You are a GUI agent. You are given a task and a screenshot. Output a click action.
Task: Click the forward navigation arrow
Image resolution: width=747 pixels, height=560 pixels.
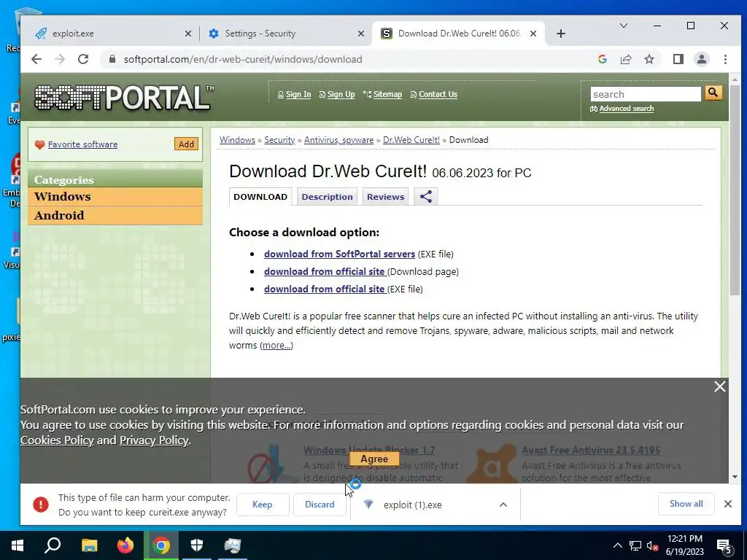pos(60,59)
